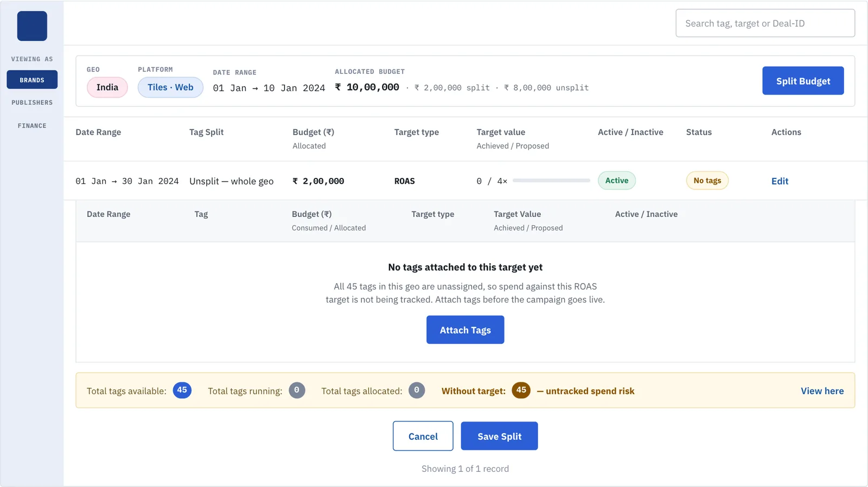Click the total tags available count badge

[x=182, y=390]
